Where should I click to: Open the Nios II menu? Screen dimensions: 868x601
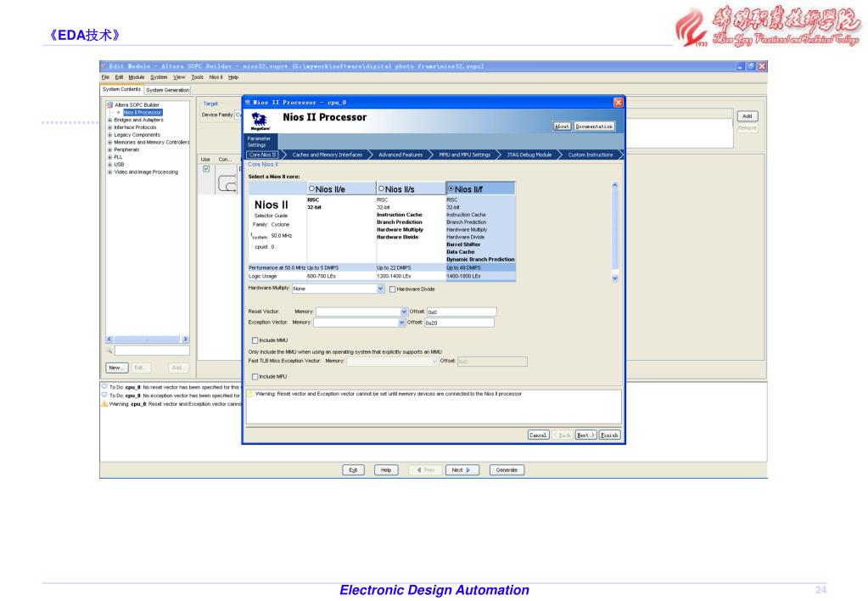point(216,77)
